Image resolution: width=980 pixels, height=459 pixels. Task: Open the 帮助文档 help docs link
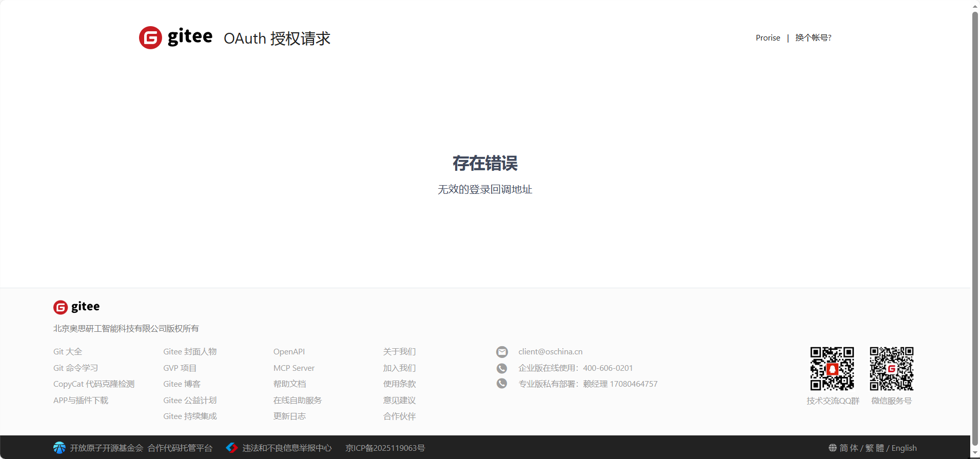point(289,384)
